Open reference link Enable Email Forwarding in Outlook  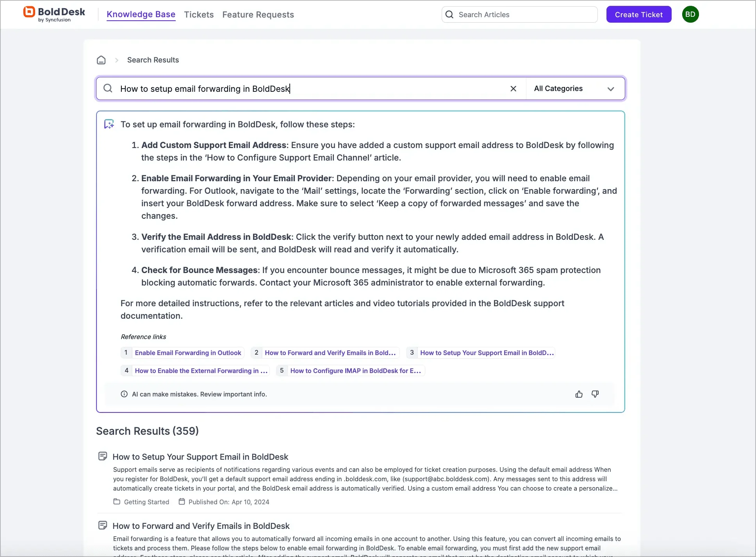click(x=188, y=353)
